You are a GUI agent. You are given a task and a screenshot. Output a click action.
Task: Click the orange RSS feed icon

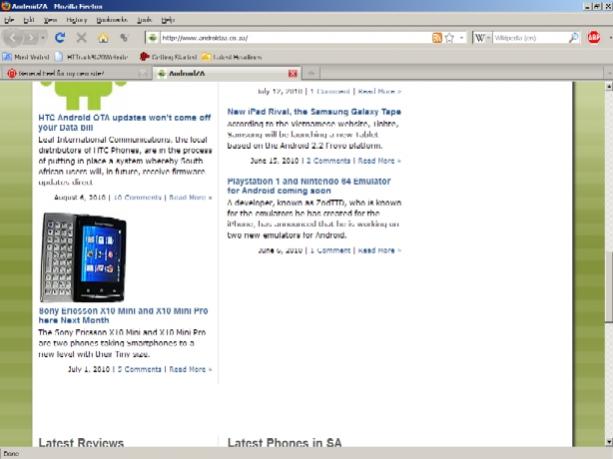[437, 38]
